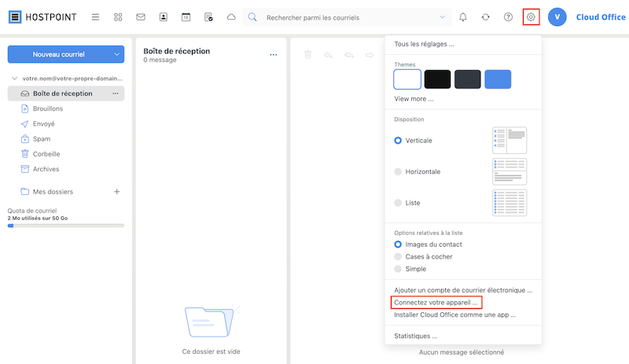Open the Address Book contacts icon

pos(164,17)
